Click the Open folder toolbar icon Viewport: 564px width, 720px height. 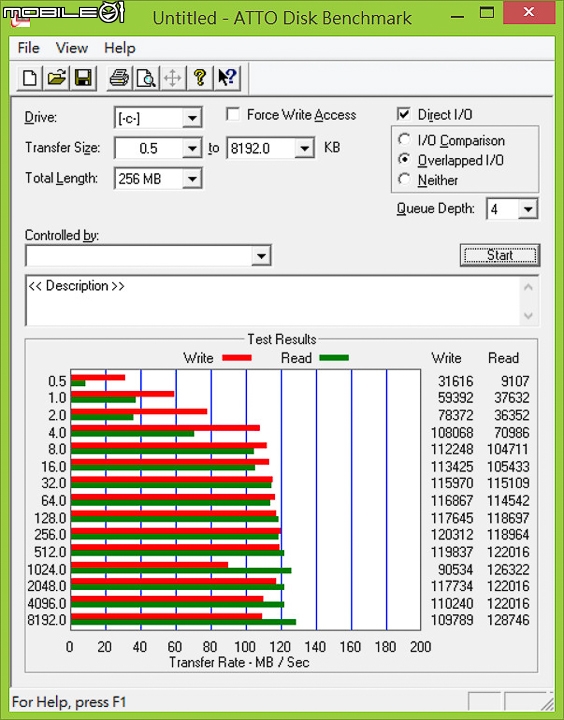click(56, 78)
